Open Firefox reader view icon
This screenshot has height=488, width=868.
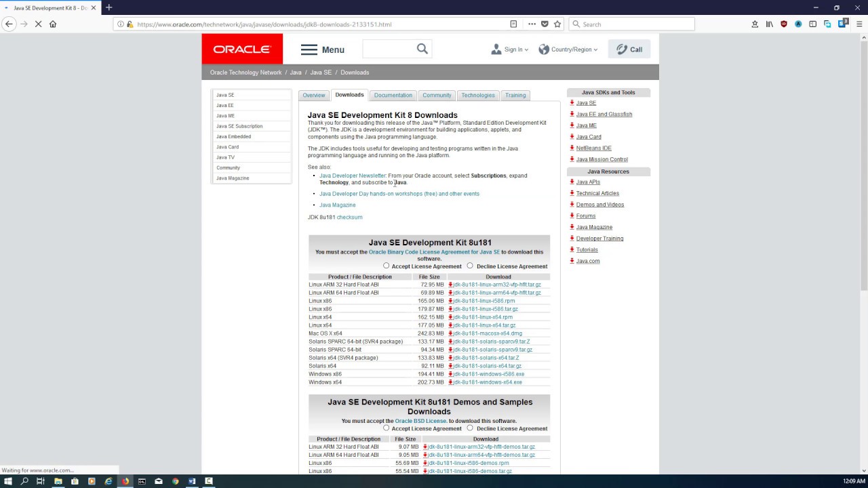(513, 24)
